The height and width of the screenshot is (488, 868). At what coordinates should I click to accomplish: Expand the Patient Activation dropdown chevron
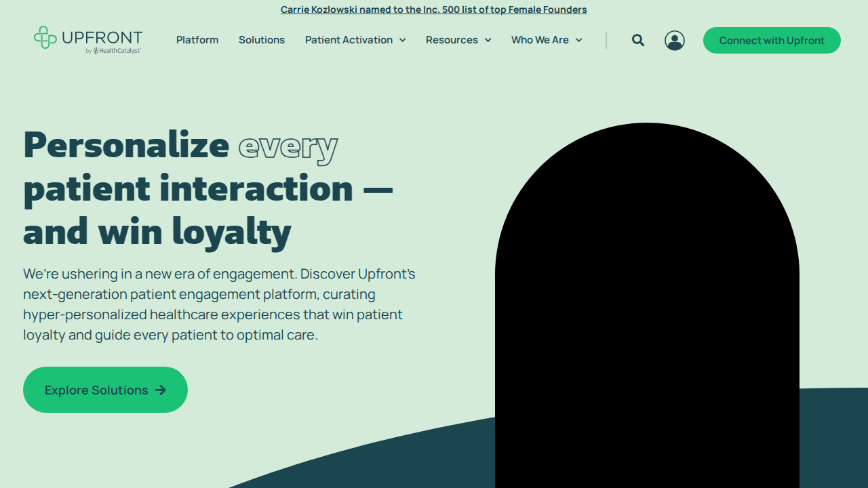402,40
